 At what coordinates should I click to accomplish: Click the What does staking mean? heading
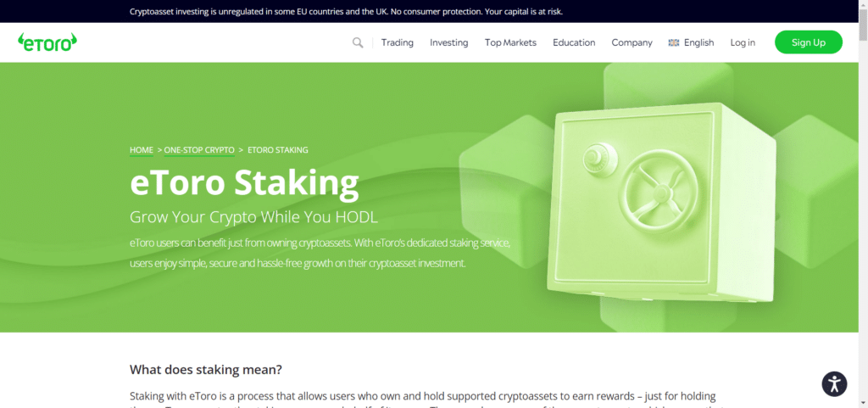click(206, 369)
